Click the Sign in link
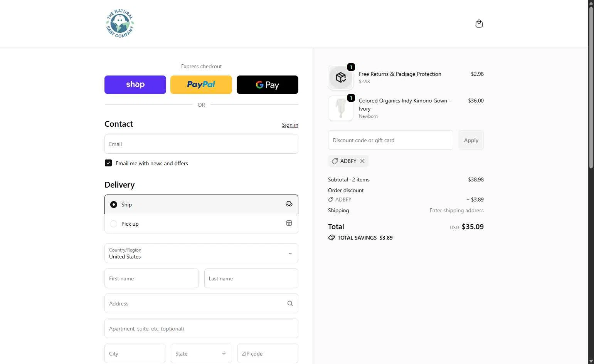Image resolution: width=594 pixels, height=364 pixels. [290, 125]
